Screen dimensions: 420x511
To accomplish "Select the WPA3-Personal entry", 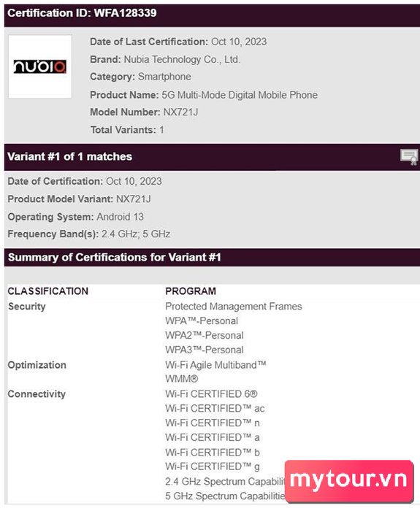I will (205, 350).
